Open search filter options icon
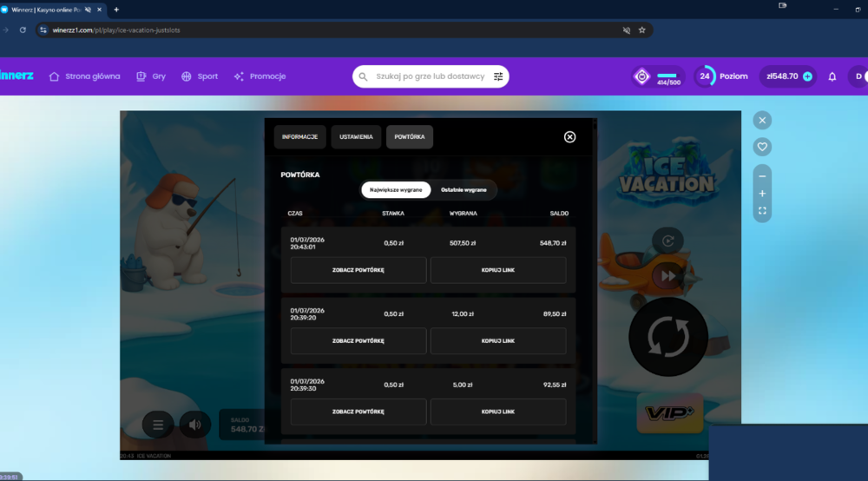Image resolution: width=868 pixels, height=481 pixels. click(498, 76)
